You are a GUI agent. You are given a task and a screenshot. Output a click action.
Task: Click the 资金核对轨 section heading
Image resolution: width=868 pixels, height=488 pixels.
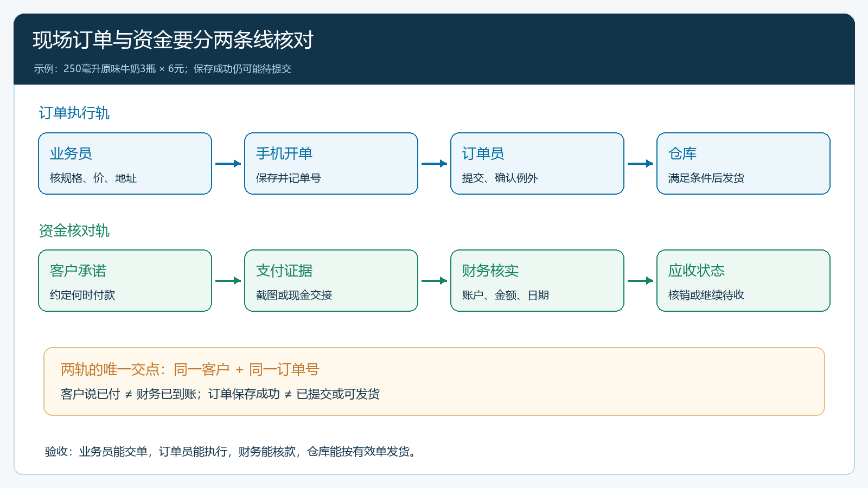74,230
